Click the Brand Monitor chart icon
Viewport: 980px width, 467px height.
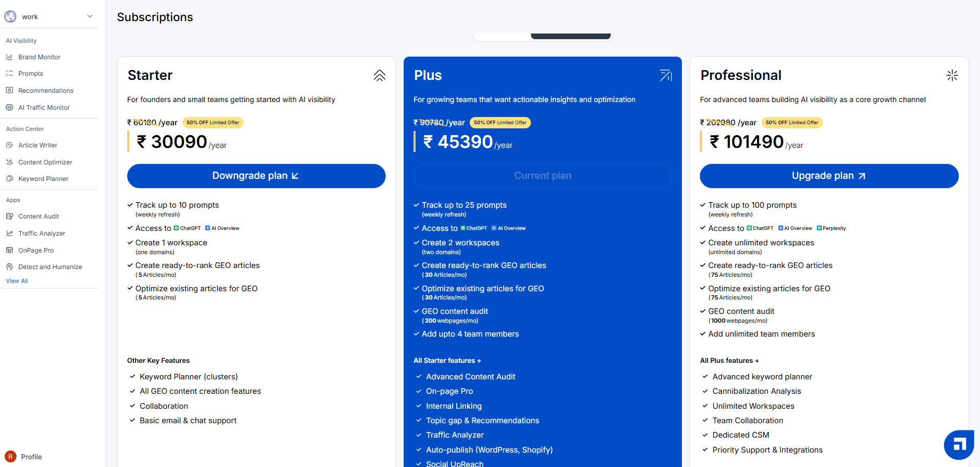[x=9, y=57]
